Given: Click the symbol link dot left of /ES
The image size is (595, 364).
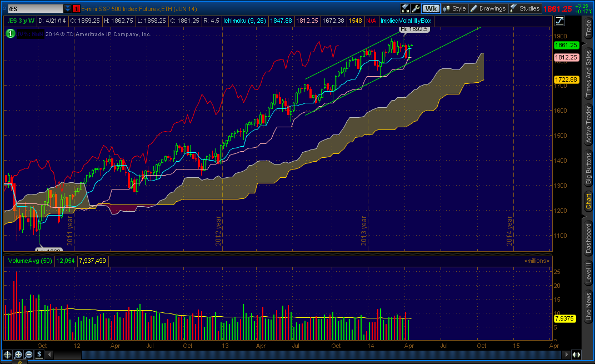Looking at the screenshot, I should pyautogui.click(x=6, y=9).
